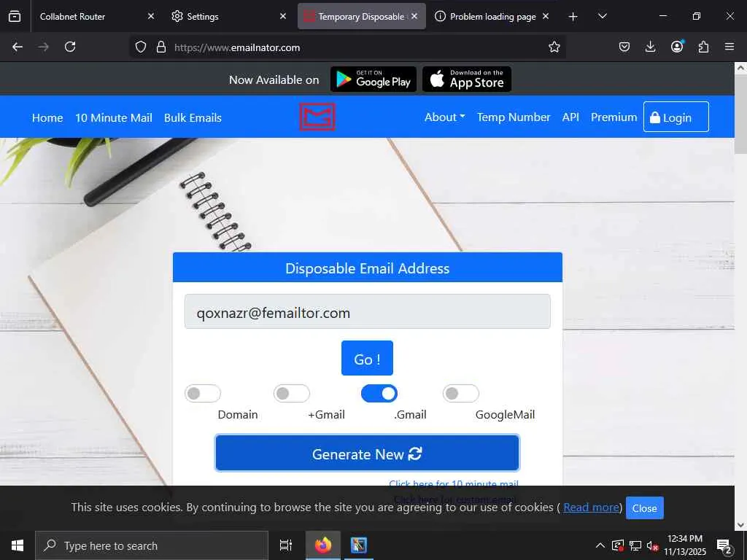Open 10 Minute Mail nav link
747x560 pixels.
click(113, 117)
